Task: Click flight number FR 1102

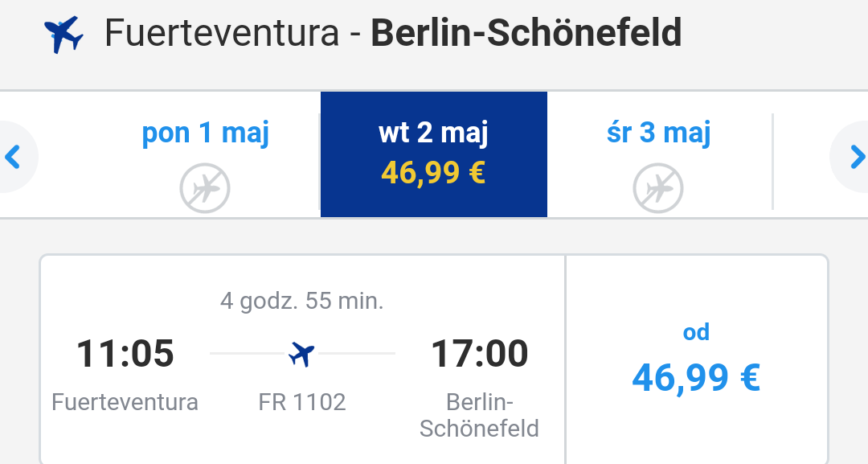Action: pyautogui.click(x=302, y=402)
